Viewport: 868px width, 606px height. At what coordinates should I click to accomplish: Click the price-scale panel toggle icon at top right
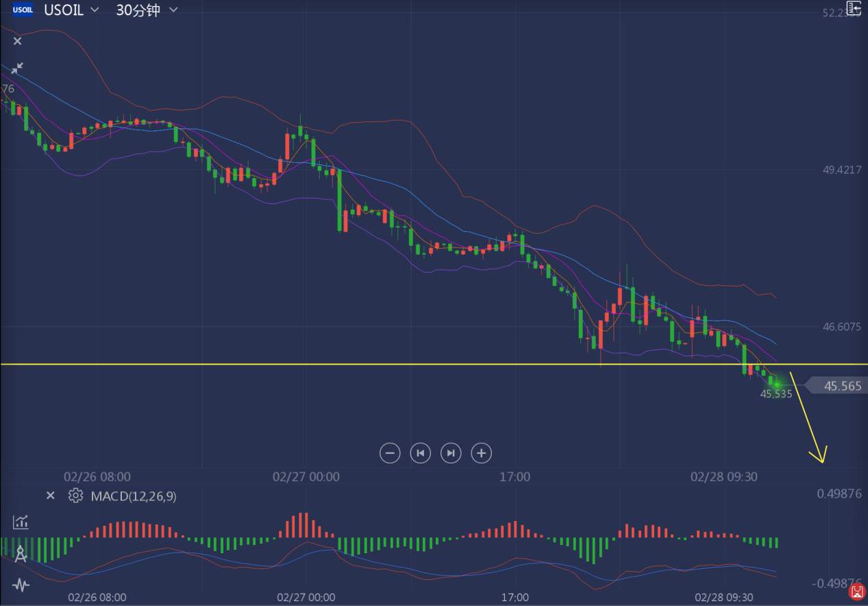click(853, 8)
